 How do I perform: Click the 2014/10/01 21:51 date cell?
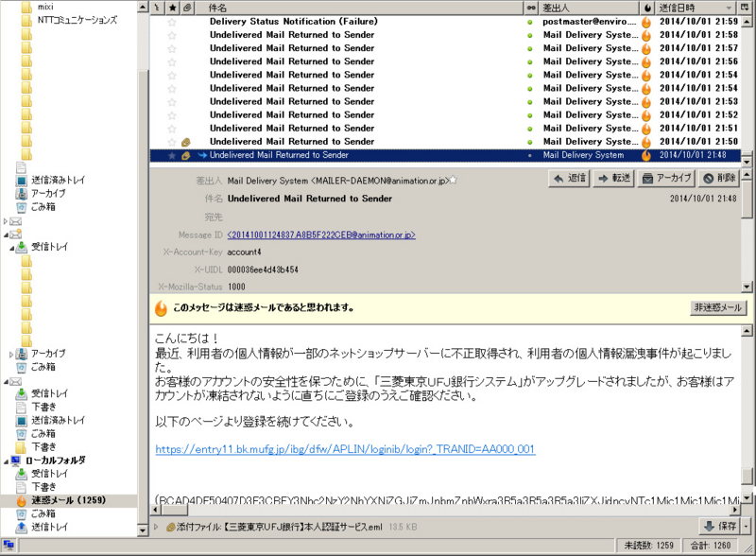(x=698, y=129)
